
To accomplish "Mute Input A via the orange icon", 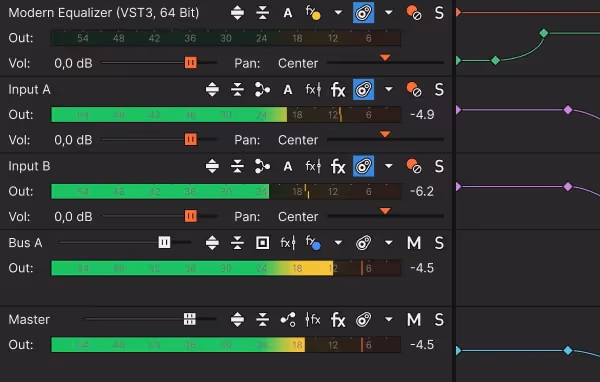I will click(414, 90).
